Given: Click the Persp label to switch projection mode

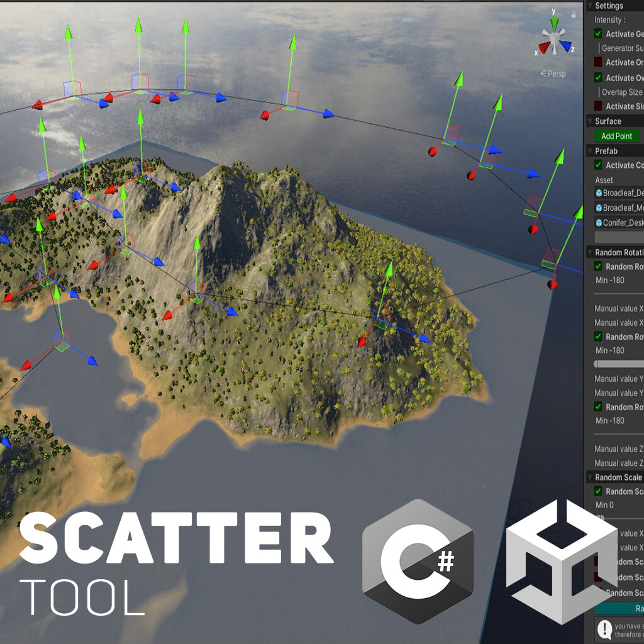Looking at the screenshot, I should pyautogui.click(x=556, y=74).
